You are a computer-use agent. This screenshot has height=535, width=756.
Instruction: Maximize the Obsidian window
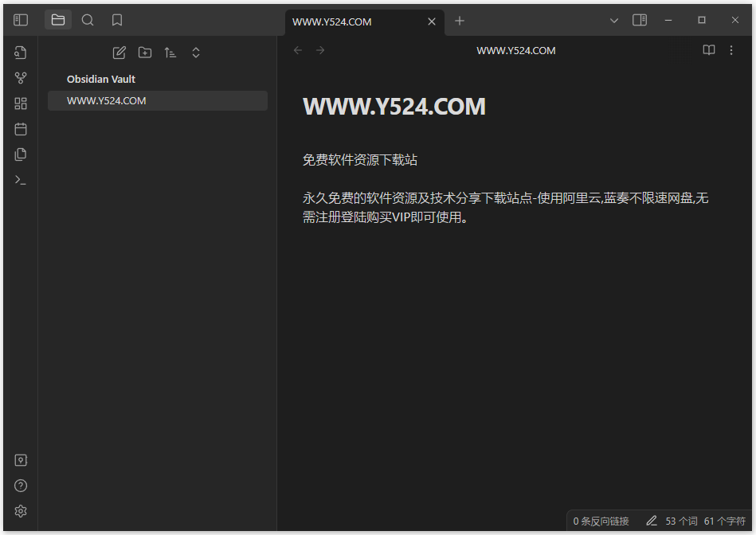tap(702, 20)
